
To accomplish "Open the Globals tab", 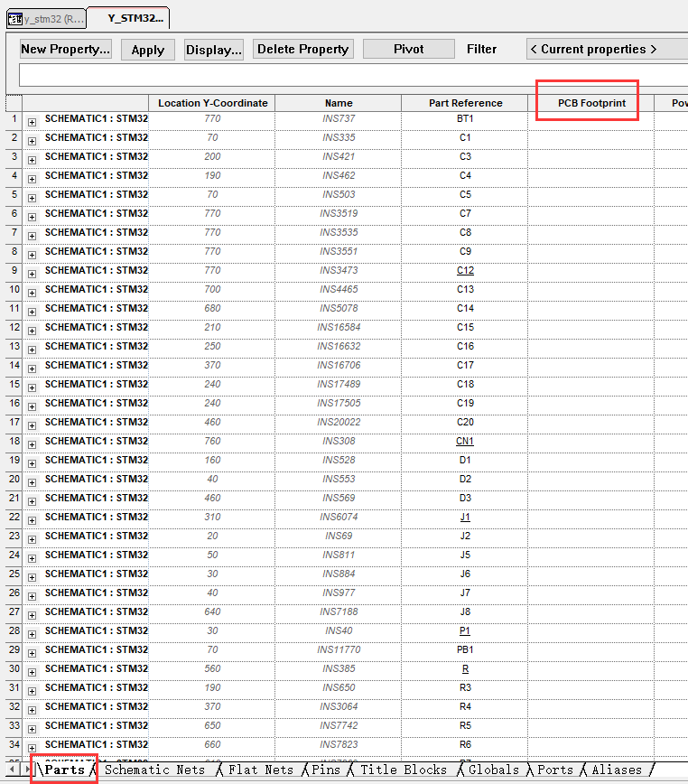I will pos(494,770).
